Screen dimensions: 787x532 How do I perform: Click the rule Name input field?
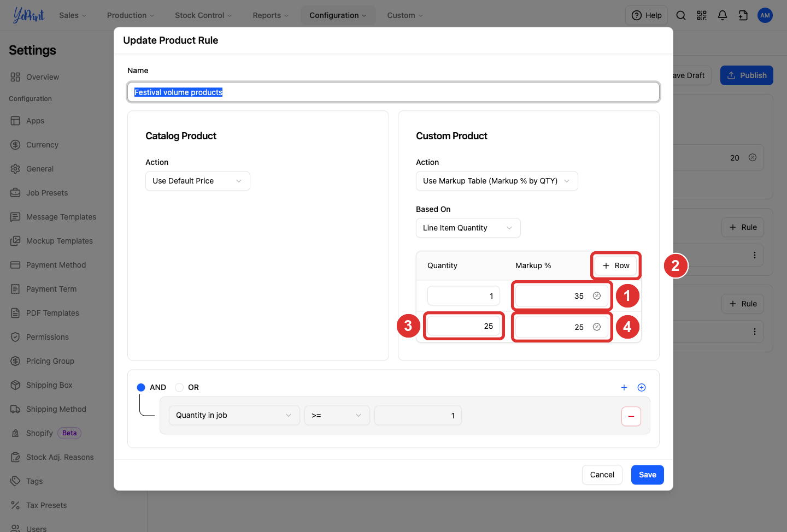coord(393,92)
